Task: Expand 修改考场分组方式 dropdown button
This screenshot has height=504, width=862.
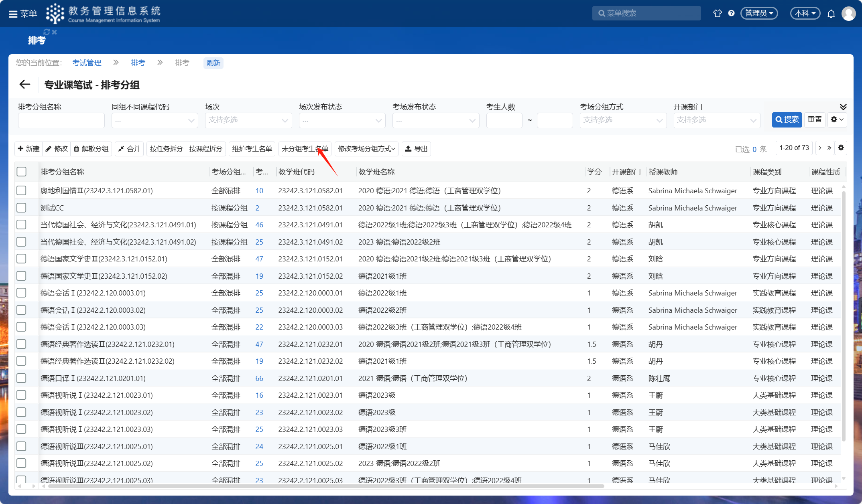Action: pos(366,149)
